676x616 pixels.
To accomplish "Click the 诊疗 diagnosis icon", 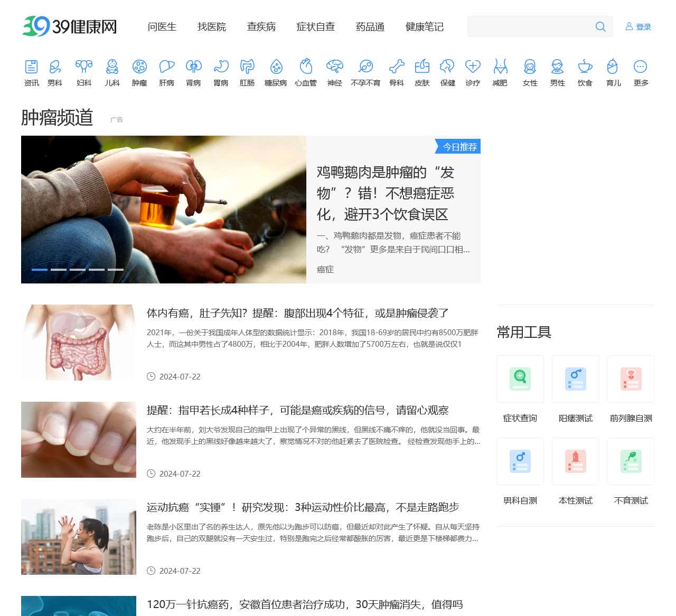I will tap(473, 67).
